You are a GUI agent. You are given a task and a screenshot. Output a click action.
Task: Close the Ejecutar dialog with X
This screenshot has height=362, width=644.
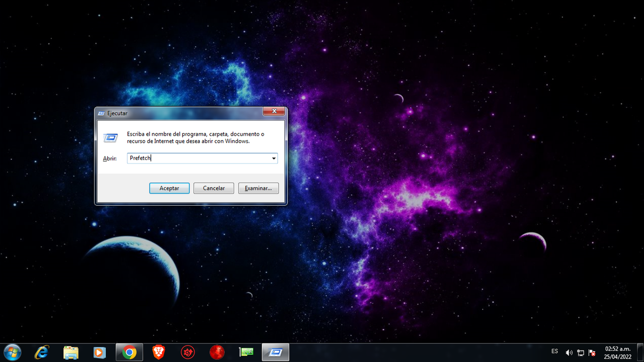point(274,111)
